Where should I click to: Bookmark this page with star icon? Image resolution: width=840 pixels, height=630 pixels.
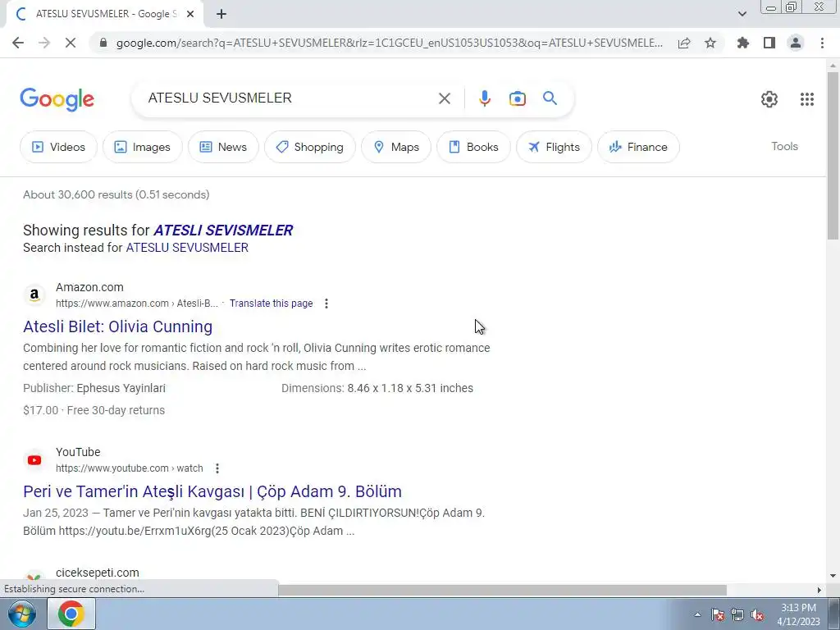[x=710, y=43]
